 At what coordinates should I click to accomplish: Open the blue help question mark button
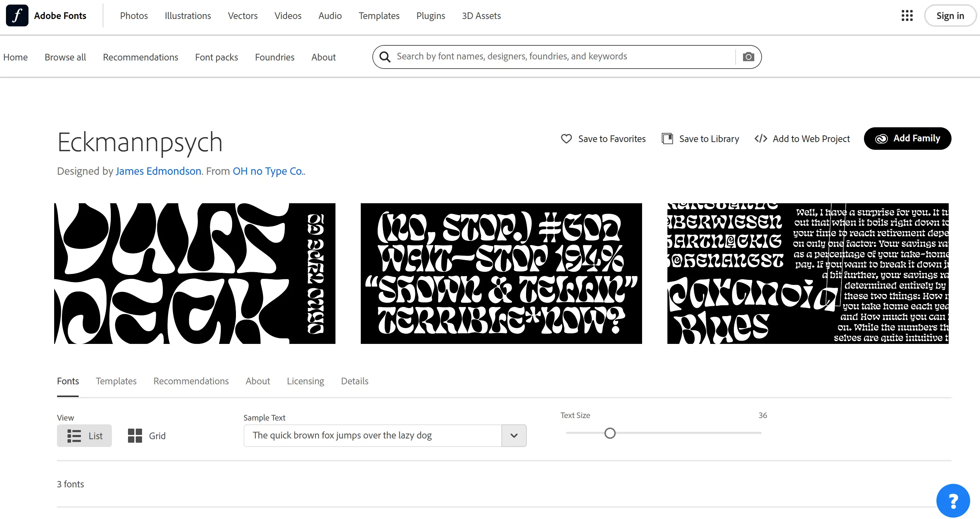pyautogui.click(x=953, y=501)
